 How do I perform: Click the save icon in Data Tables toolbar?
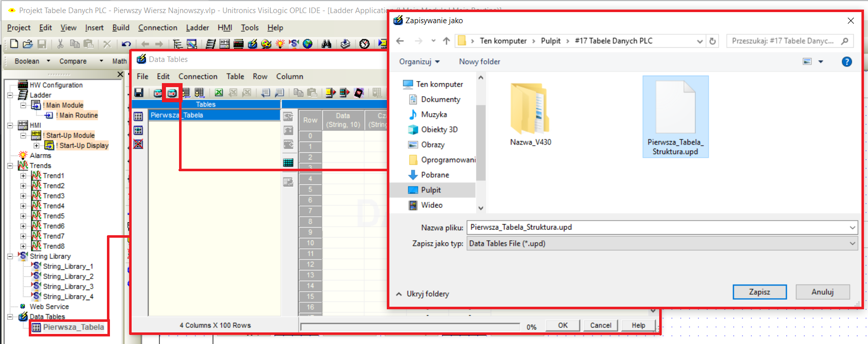pyautogui.click(x=139, y=93)
